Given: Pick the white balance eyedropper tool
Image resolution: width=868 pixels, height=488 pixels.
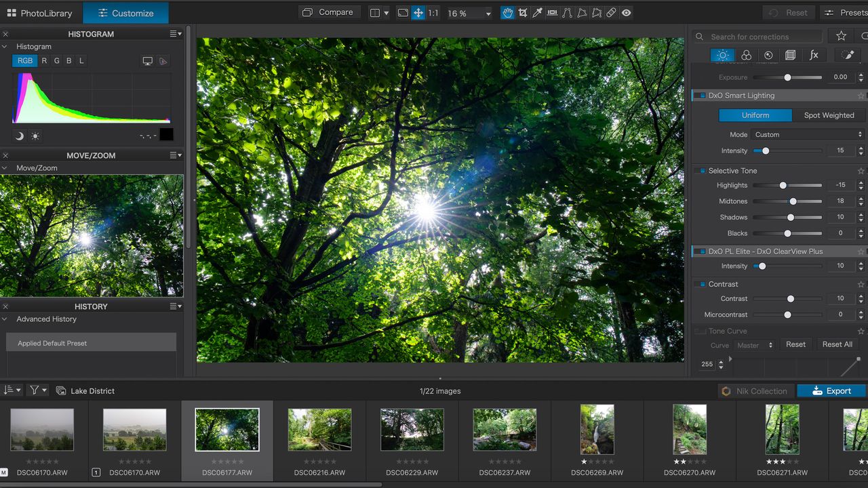Looking at the screenshot, I should 537,13.
